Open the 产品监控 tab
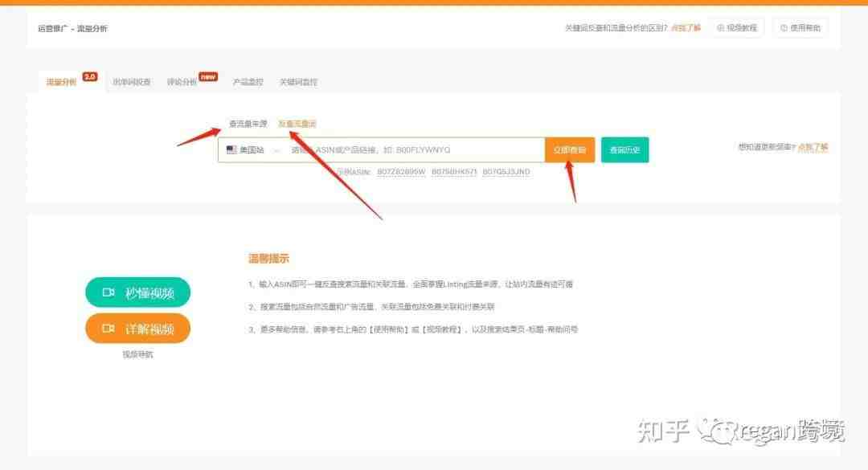 pos(248,82)
